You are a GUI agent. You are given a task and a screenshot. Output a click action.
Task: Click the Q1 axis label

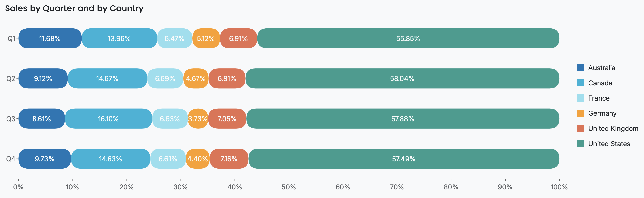11,38
